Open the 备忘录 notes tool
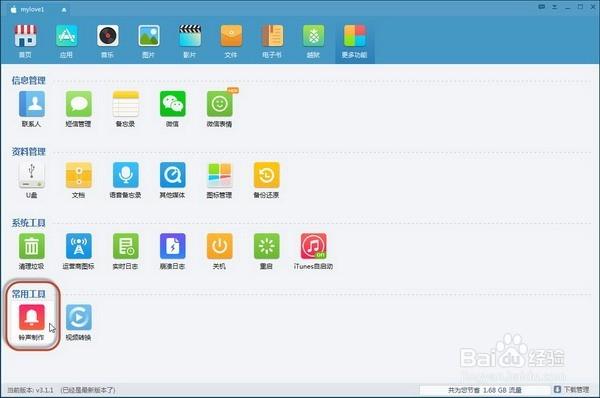 (x=126, y=109)
